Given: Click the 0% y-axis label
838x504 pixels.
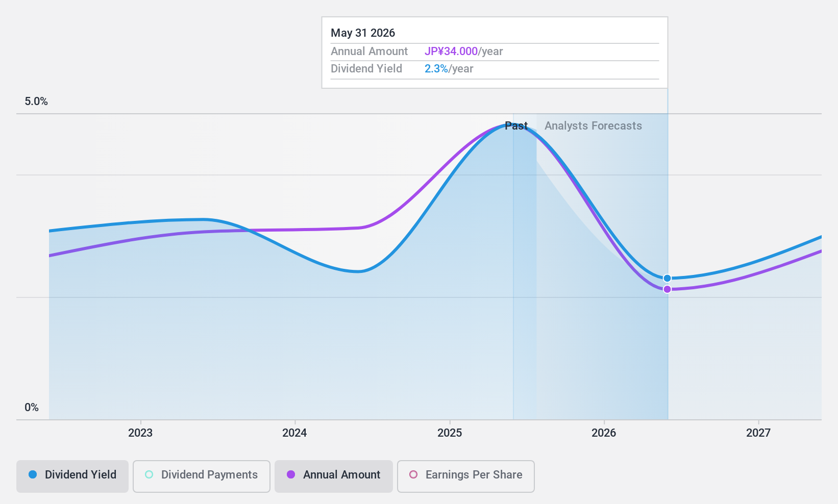Looking at the screenshot, I should (32, 408).
